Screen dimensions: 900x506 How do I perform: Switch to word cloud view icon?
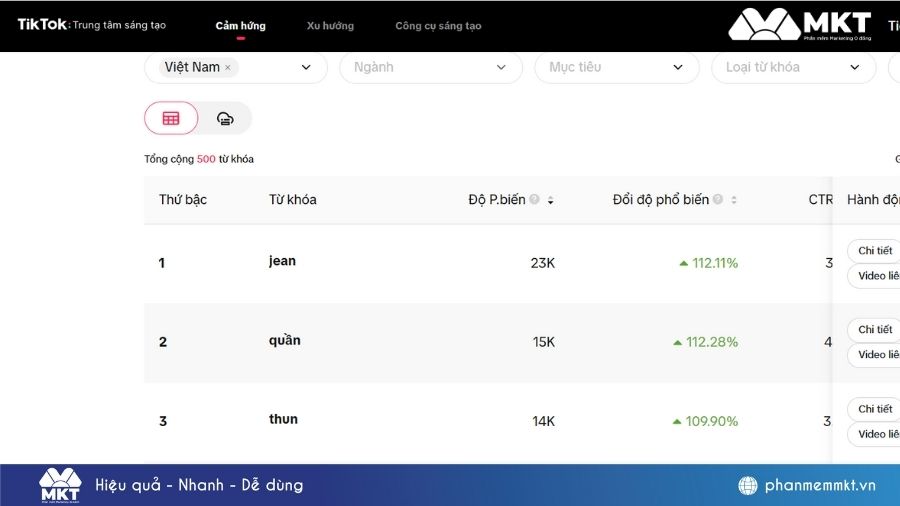click(x=225, y=118)
